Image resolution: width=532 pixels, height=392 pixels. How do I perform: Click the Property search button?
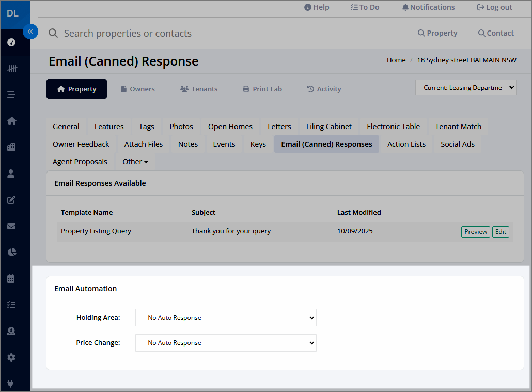click(437, 33)
